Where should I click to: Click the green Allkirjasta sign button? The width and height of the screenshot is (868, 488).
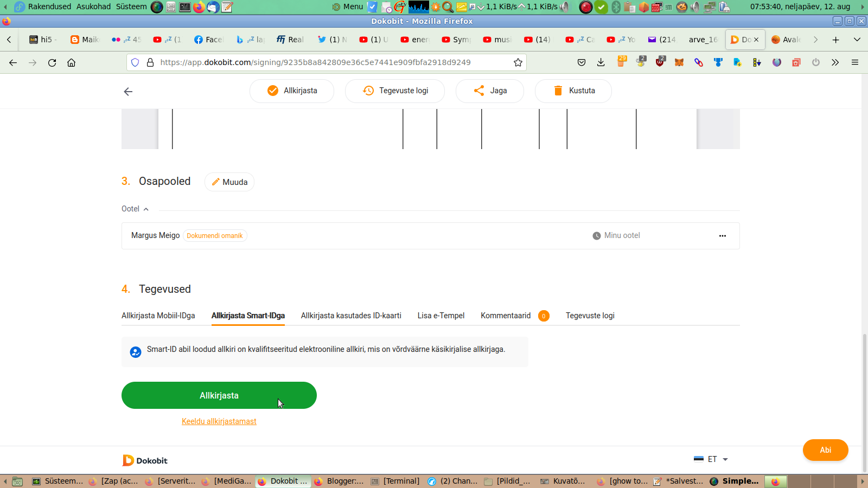219,395
